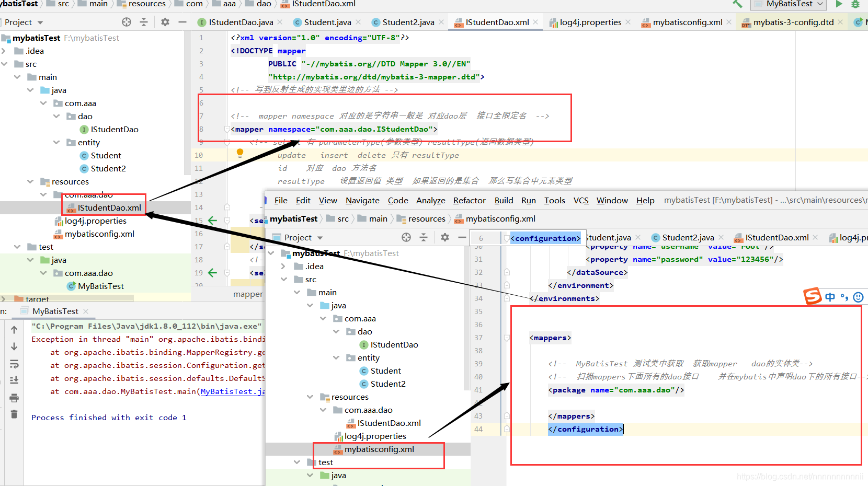Open Build menu in front window
Viewport: 868px width, 486px height.
(x=504, y=200)
